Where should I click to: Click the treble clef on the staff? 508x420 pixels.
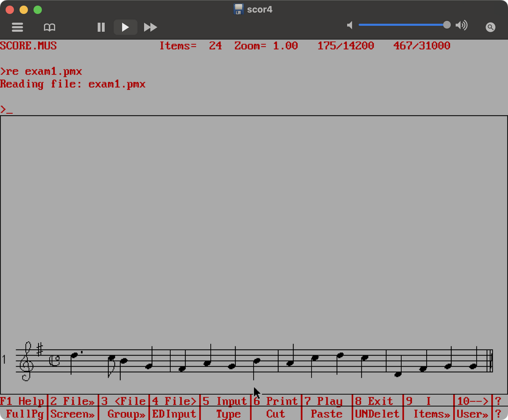pyautogui.click(x=26, y=361)
